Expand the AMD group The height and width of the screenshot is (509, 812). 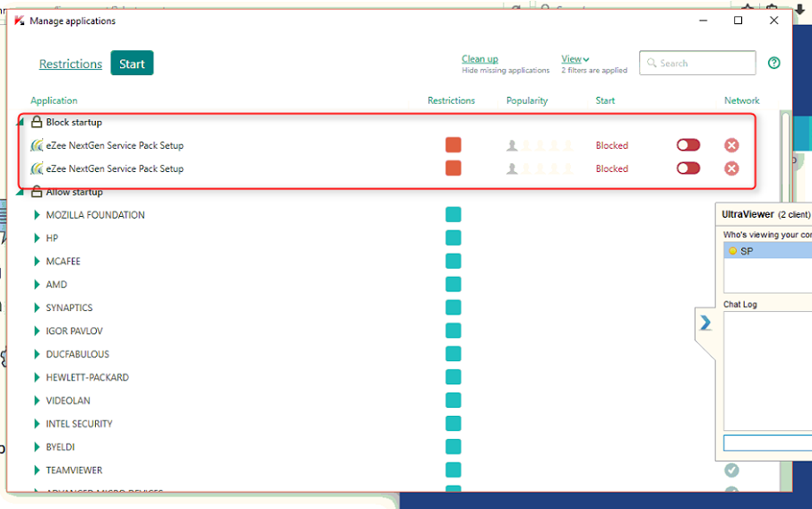[36, 284]
